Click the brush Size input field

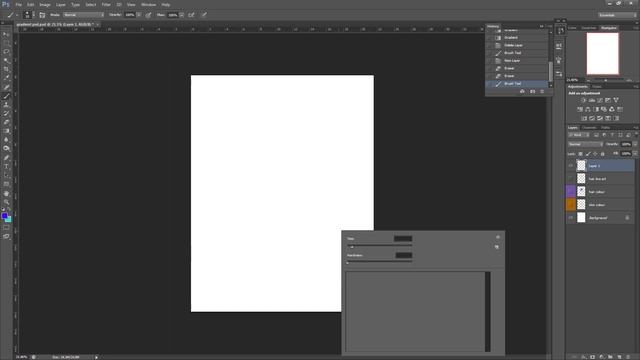click(x=403, y=239)
